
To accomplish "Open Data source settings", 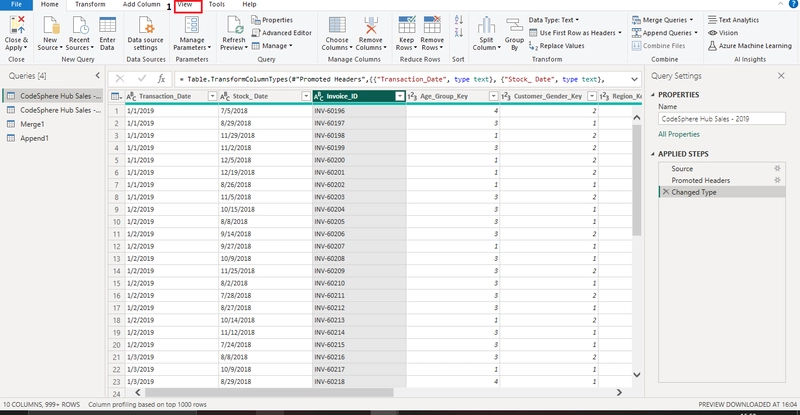I will pos(145,33).
